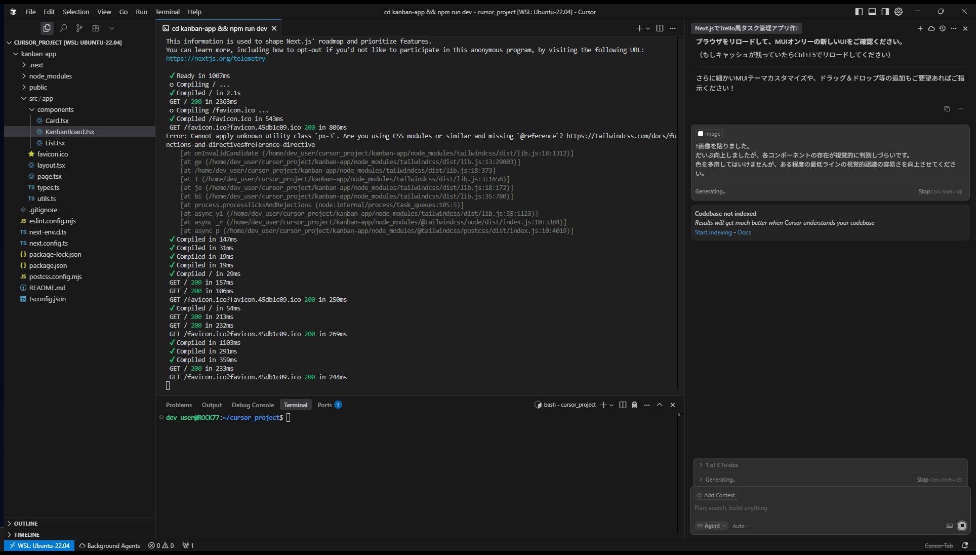
Task: Focus the Plan, search, build anything input
Action: coord(810,508)
